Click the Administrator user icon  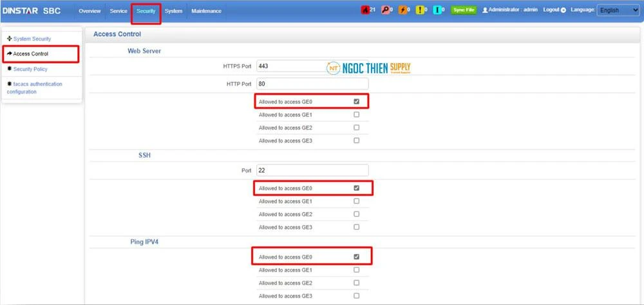pos(485,10)
